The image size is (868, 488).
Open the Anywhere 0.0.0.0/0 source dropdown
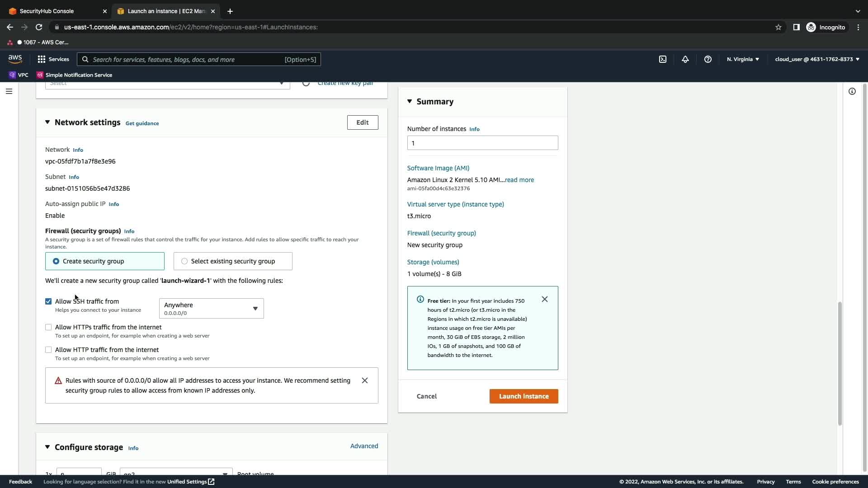click(211, 309)
